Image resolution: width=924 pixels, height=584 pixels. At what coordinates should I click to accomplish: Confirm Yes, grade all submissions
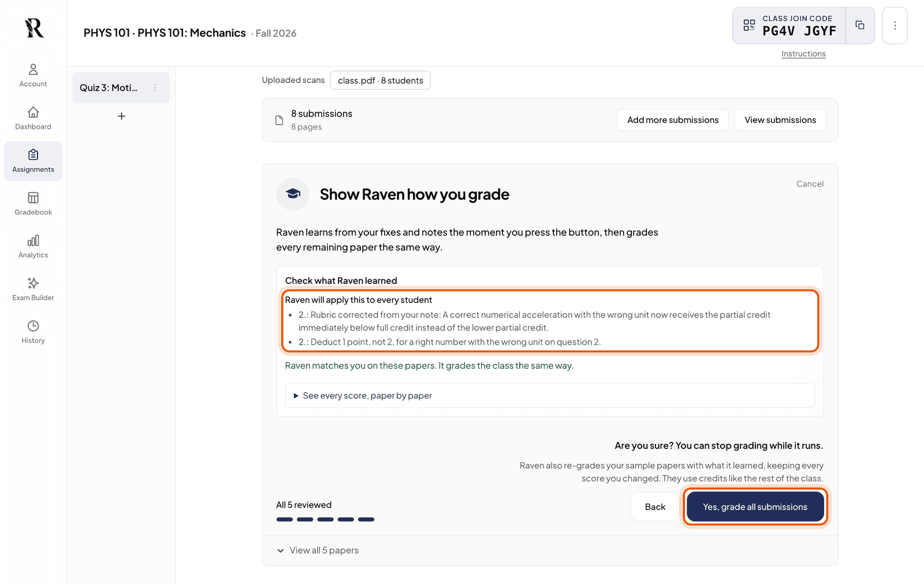point(755,507)
